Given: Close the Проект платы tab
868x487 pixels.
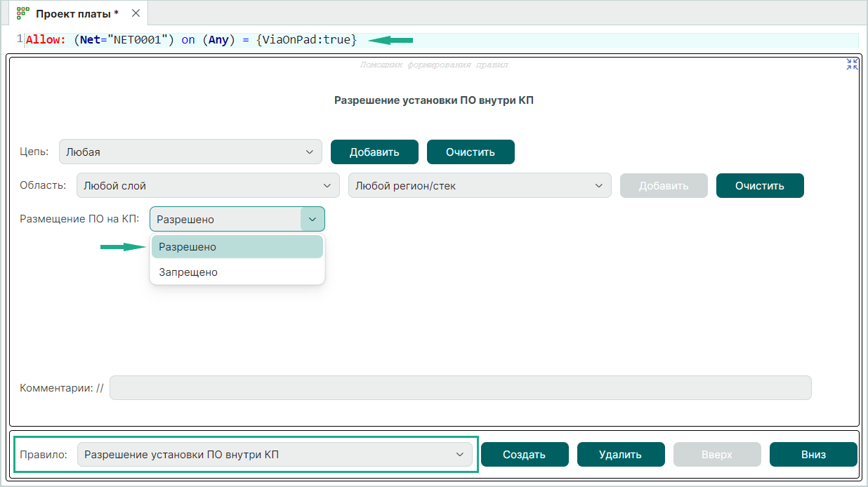Looking at the screenshot, I should coord(136,13).
